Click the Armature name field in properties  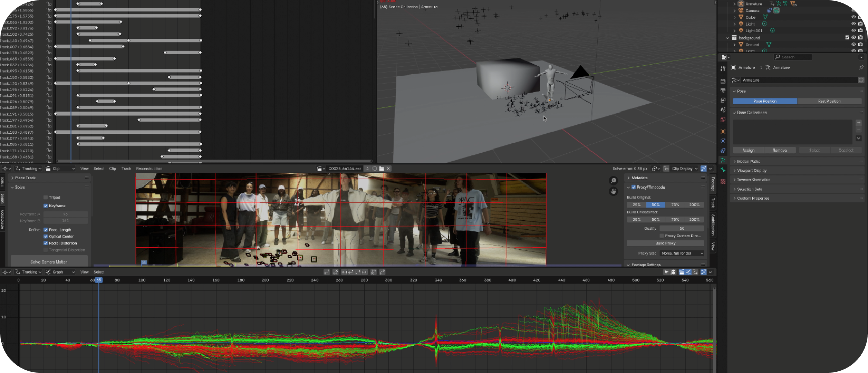(x=799, y=80)
